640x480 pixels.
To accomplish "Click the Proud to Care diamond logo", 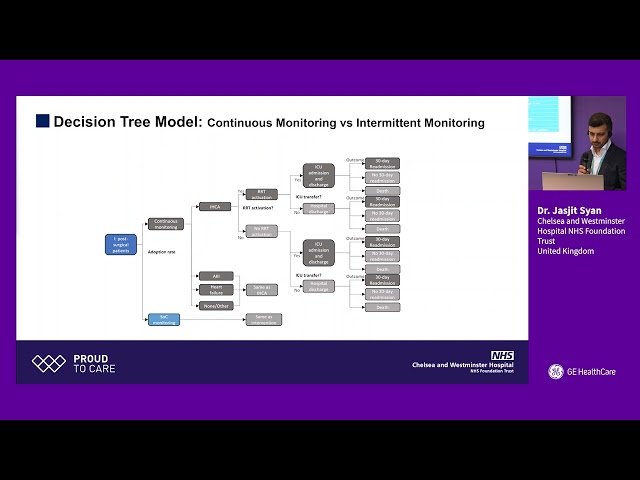I will coord(48,363).
